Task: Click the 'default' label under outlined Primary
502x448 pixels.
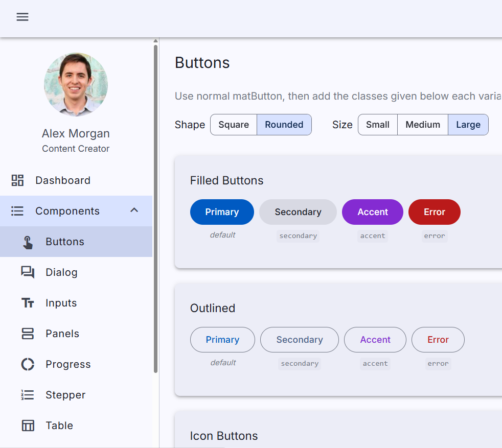Action: [x=223, y=363]
